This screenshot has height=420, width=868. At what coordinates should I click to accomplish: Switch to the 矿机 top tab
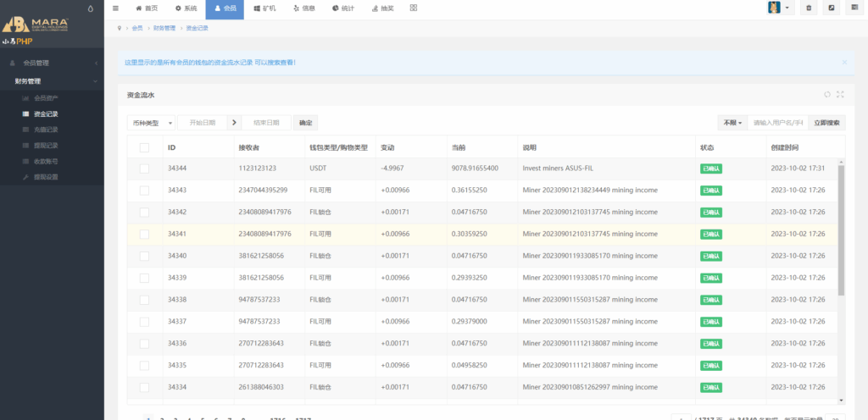pos(264,8)
